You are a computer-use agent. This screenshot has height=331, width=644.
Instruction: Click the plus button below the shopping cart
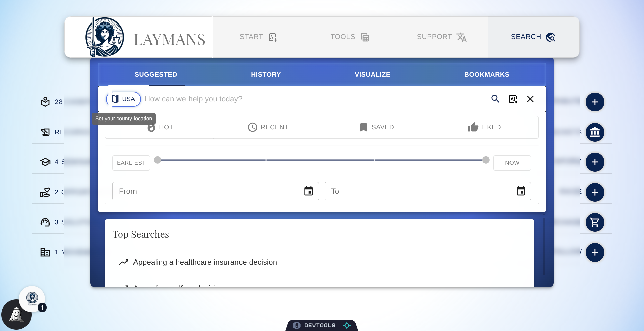pyautogui.click(x=595, y=252)
